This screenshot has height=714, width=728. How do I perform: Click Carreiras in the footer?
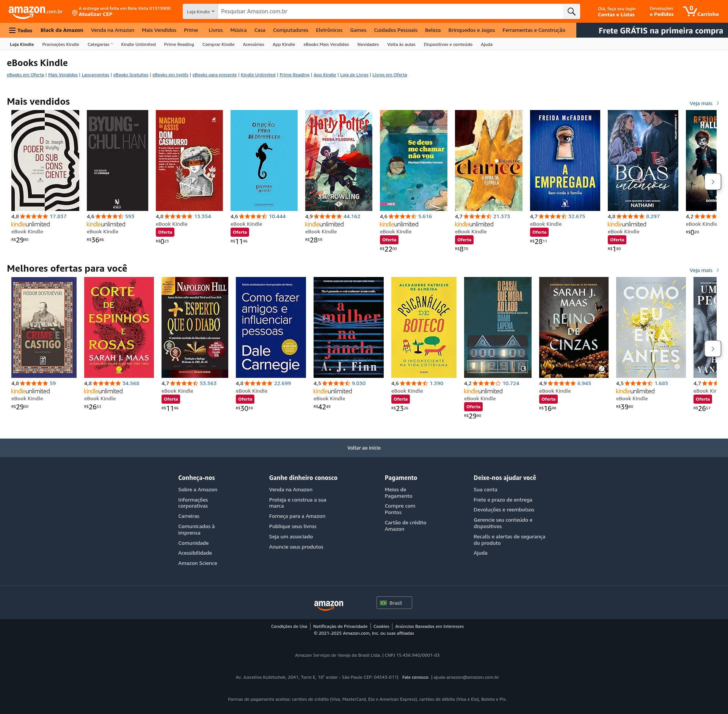coord(189,516)
